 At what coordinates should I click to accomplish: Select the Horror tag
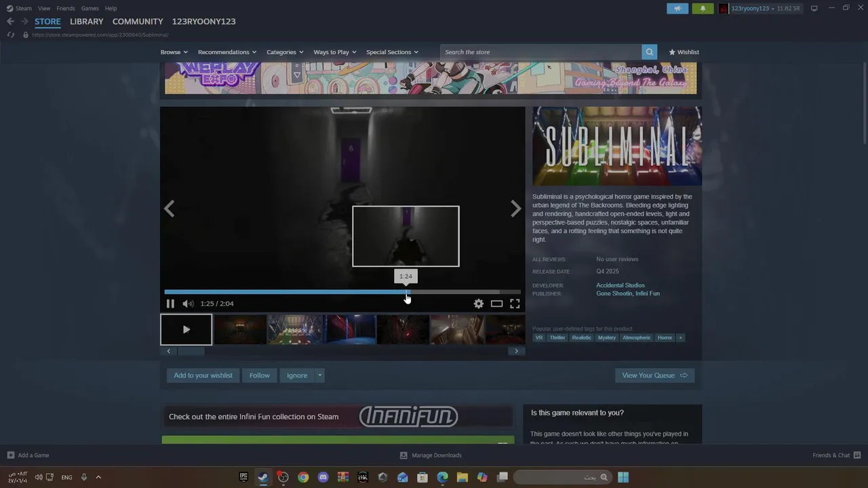[x=665, y=338]
